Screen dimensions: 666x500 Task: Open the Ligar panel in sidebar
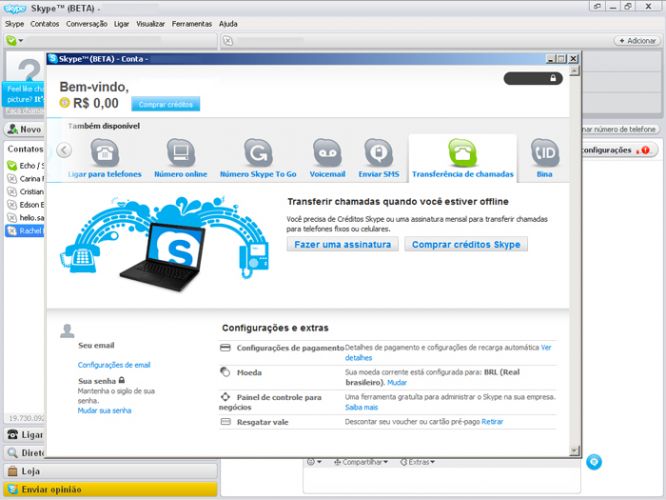pos(25,435)
